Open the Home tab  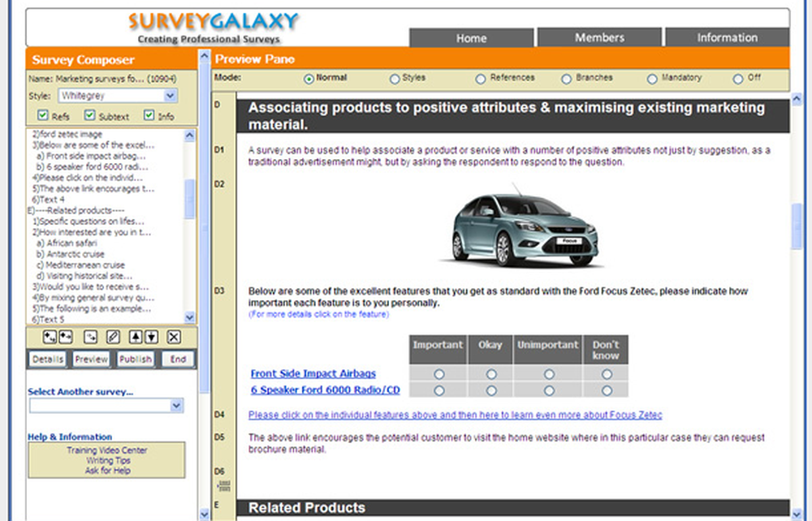[471, 38]
